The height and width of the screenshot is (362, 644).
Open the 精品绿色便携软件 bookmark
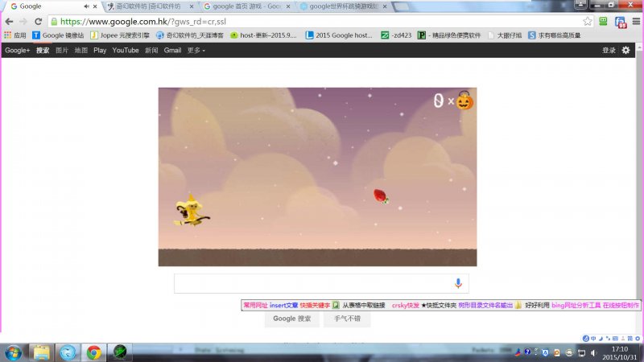pyautogui.click(x=449, y=35)
